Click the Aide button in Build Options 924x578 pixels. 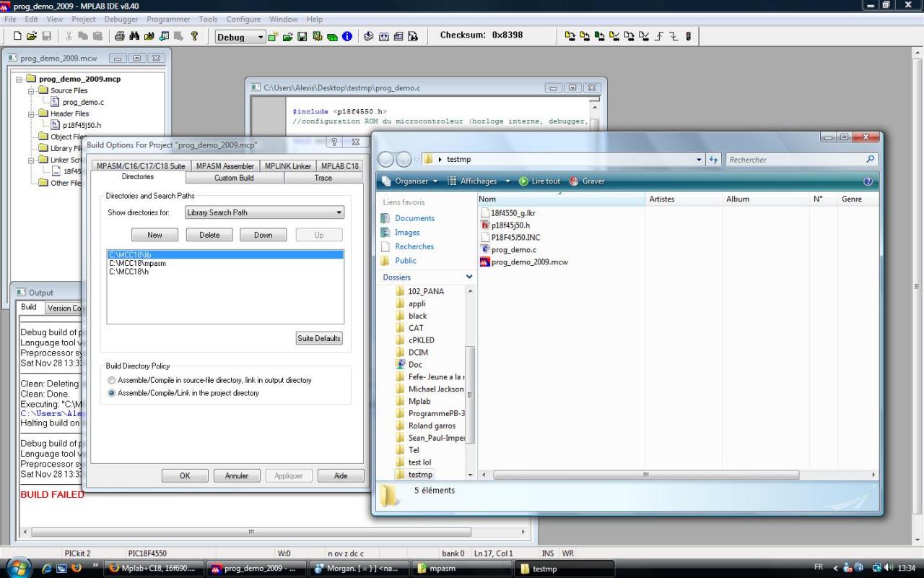pyautogui.click(x=341, y=475)
